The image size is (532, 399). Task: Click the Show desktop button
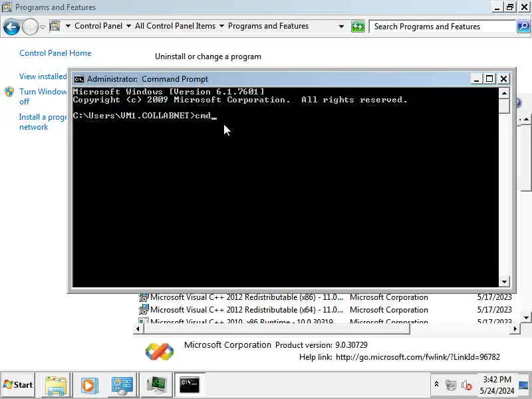click(x=524, y=385)
